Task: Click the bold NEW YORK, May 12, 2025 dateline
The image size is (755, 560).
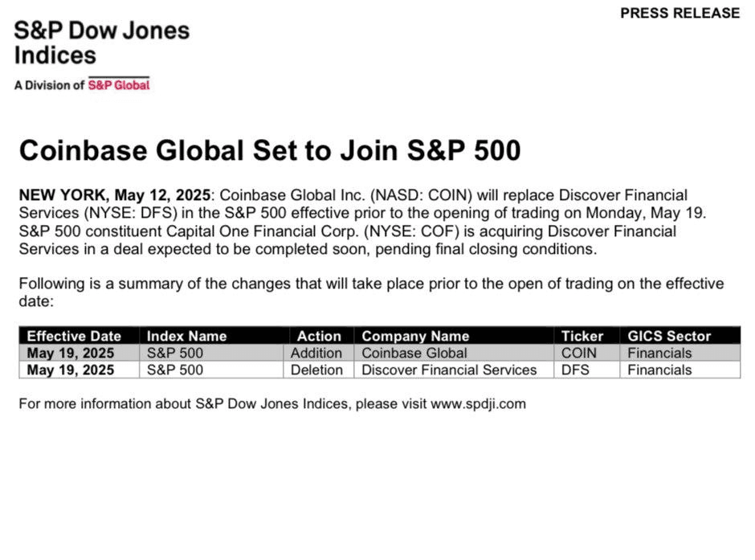Action: (114, 195)
